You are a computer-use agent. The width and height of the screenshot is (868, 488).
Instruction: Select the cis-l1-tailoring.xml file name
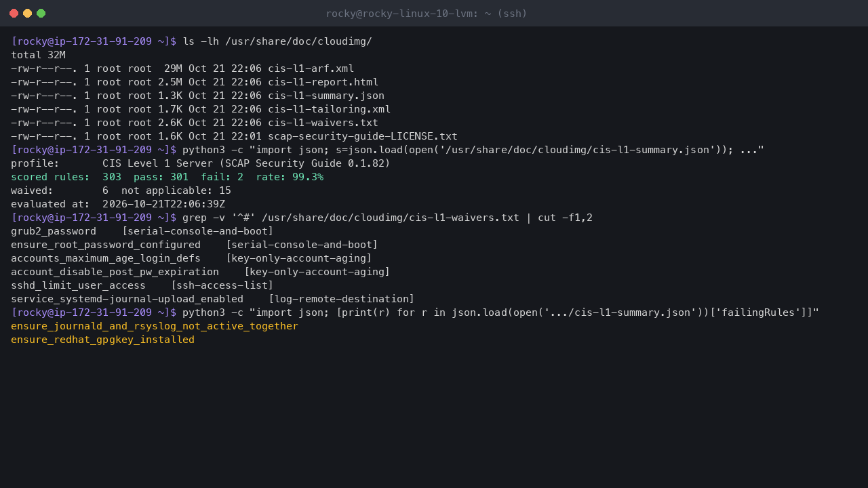[329, 109]
